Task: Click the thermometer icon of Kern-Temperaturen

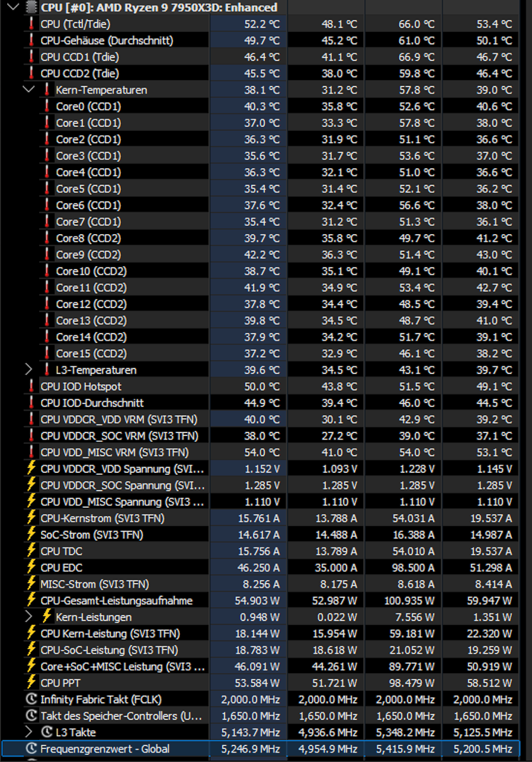Action: pyautogui.click(x=47, y=90)
